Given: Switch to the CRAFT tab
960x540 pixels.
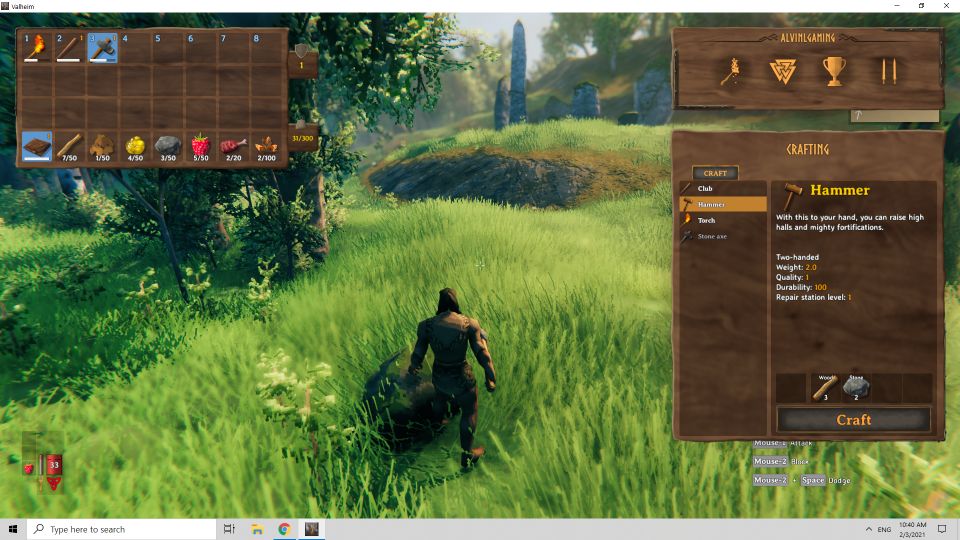Looking at the screenshot, I should click(715, 173).
